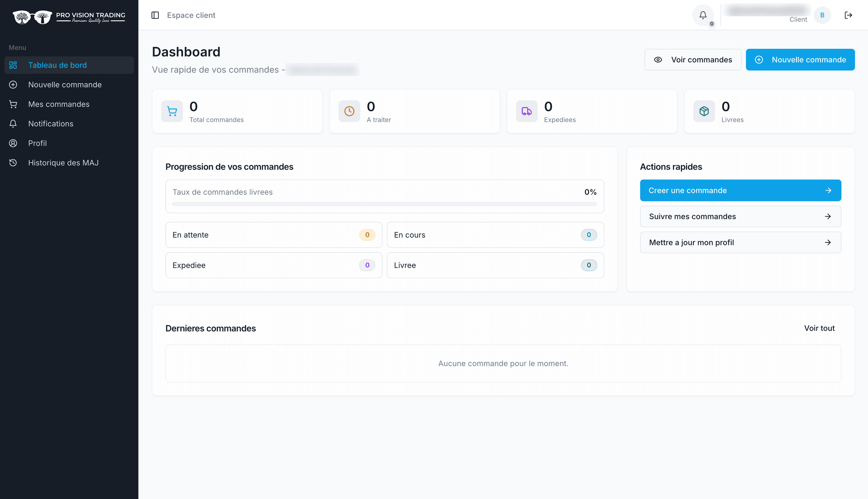
Task: Click the delivered orders progress bar
Action: (x=384, y=204)
